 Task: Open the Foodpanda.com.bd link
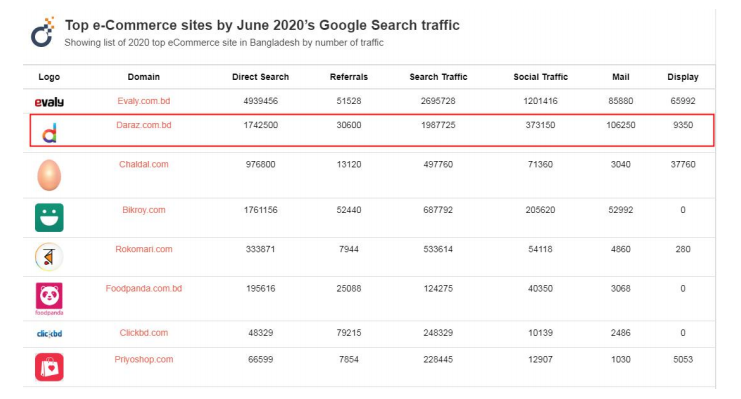(144, 288)
